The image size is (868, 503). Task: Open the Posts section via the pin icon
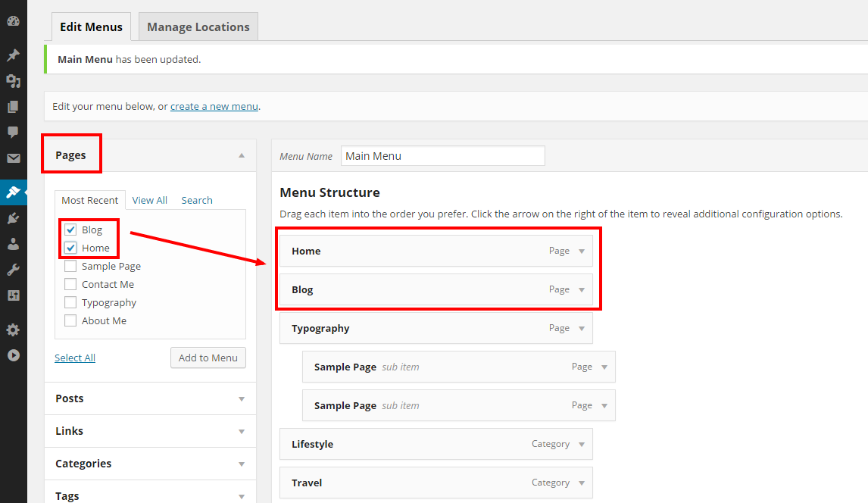tap(13, 55)
